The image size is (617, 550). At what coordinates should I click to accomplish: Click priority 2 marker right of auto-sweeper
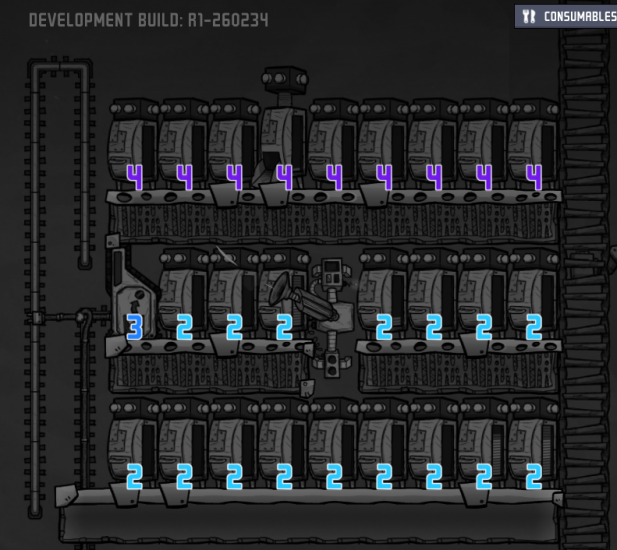pos(384,327)
